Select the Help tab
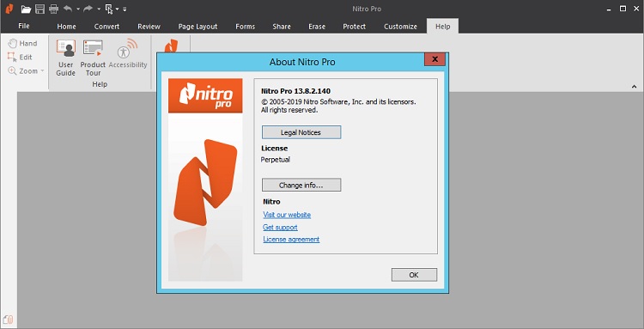The width and height of the screenshot is (644, 329). (443, 27)
